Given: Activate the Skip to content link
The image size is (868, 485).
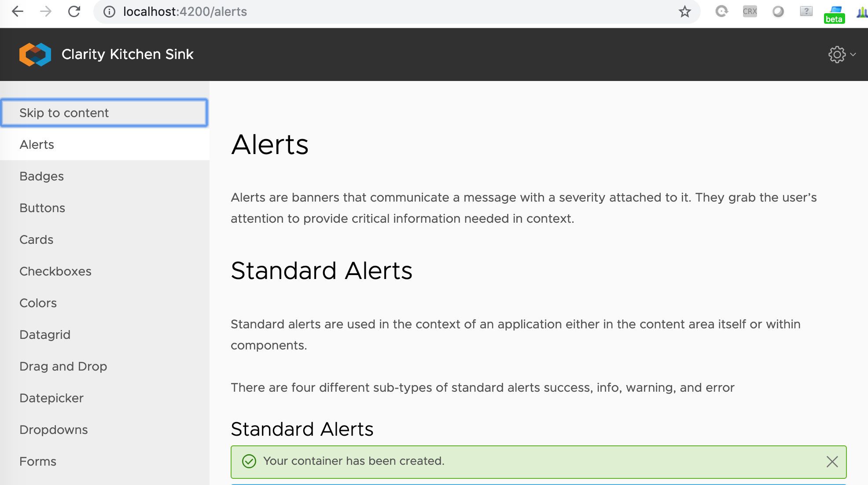Looking at the screenshot, I should (x=104, y=113).
